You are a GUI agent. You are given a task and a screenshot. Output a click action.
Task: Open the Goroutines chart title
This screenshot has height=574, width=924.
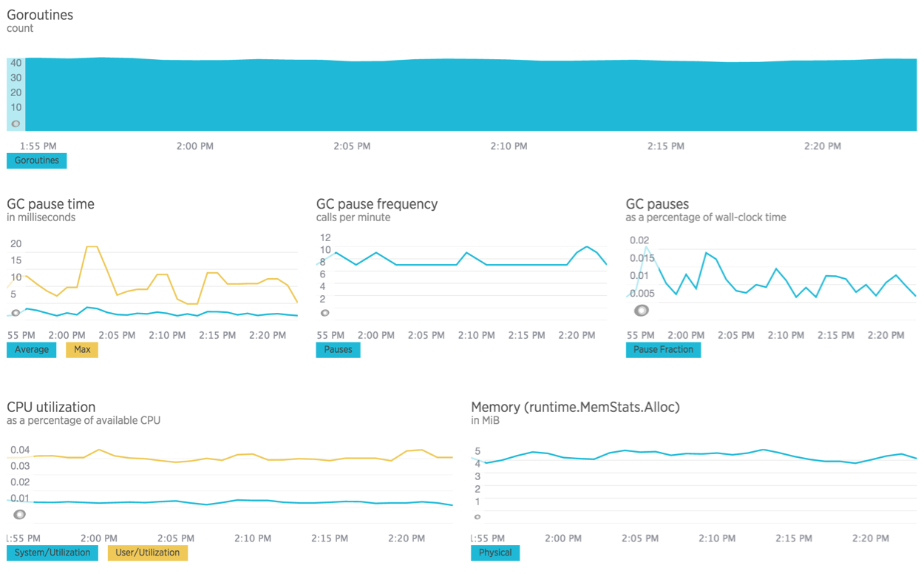point(40,15)
